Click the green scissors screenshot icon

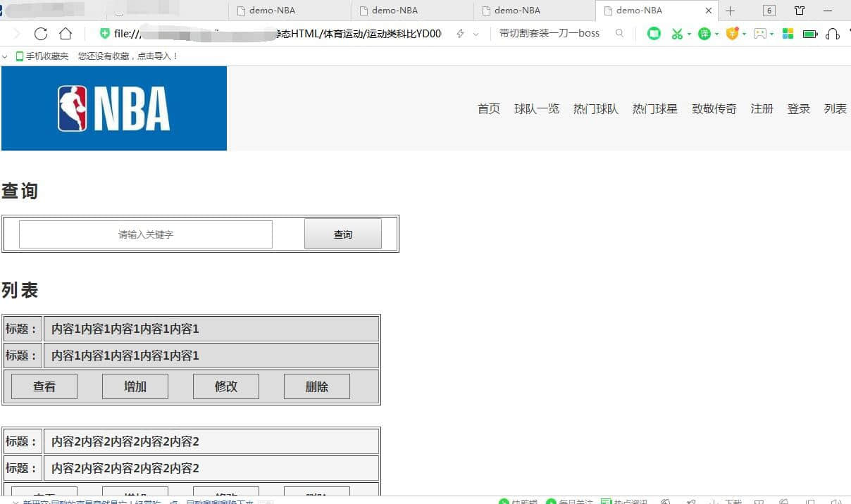pyautogui.click(x=676, y=34)
